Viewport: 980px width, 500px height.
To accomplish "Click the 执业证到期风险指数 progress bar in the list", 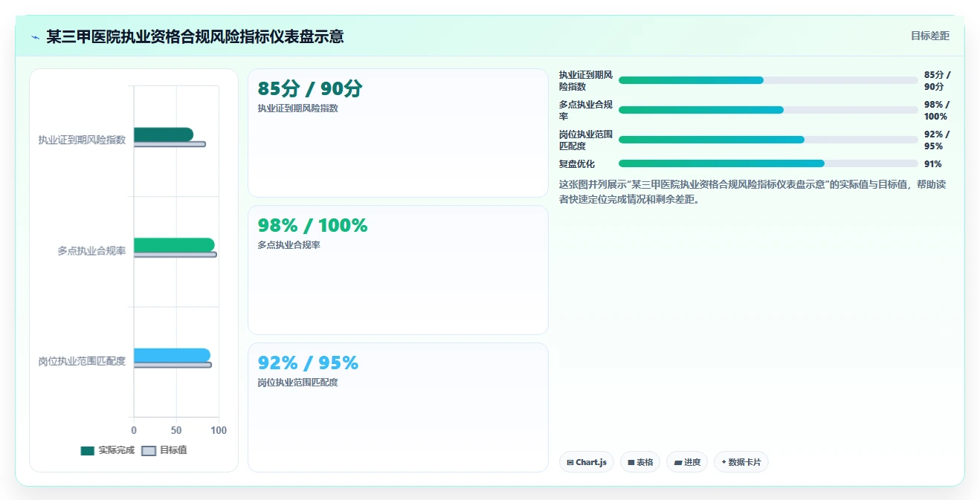I will (x=768, y=80).
